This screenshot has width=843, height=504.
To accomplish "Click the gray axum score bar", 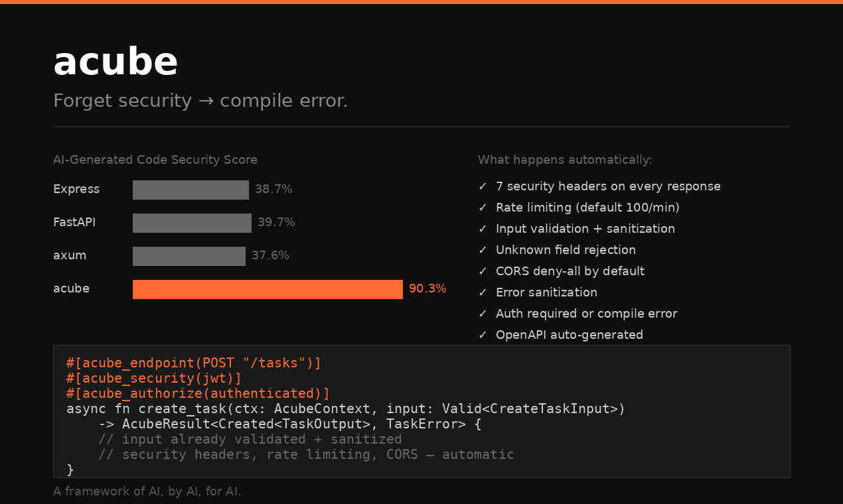I will click(189, 256).
